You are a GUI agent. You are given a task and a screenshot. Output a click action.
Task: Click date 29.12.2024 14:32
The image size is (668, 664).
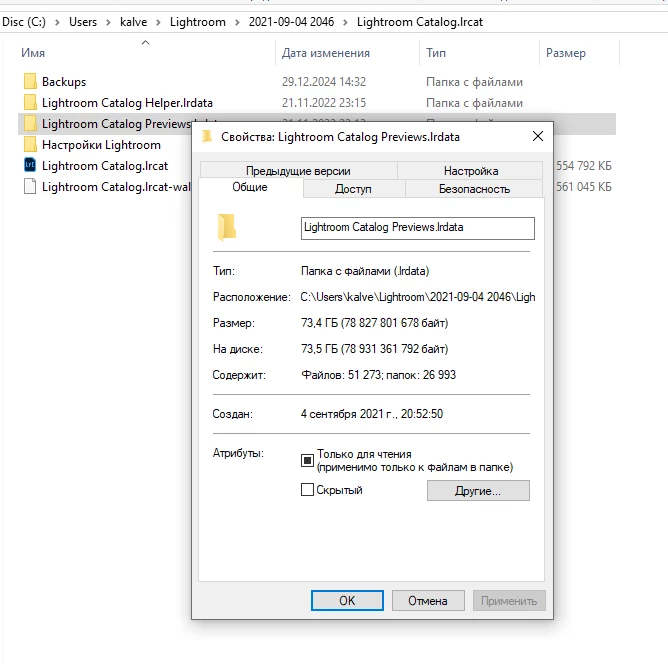[324, 81]
